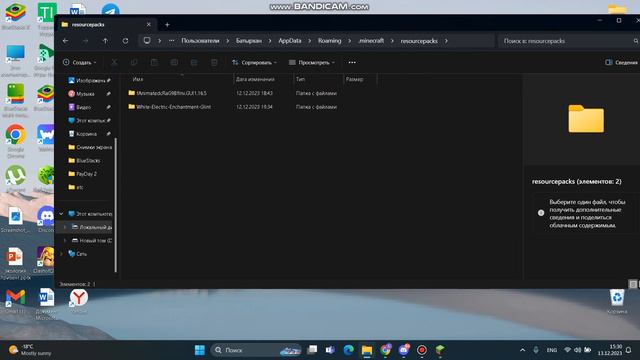This screenshot has width=640, height=360.
Task: Click the Поиск в: resourcepacks search field
Action: click(569, 41)
